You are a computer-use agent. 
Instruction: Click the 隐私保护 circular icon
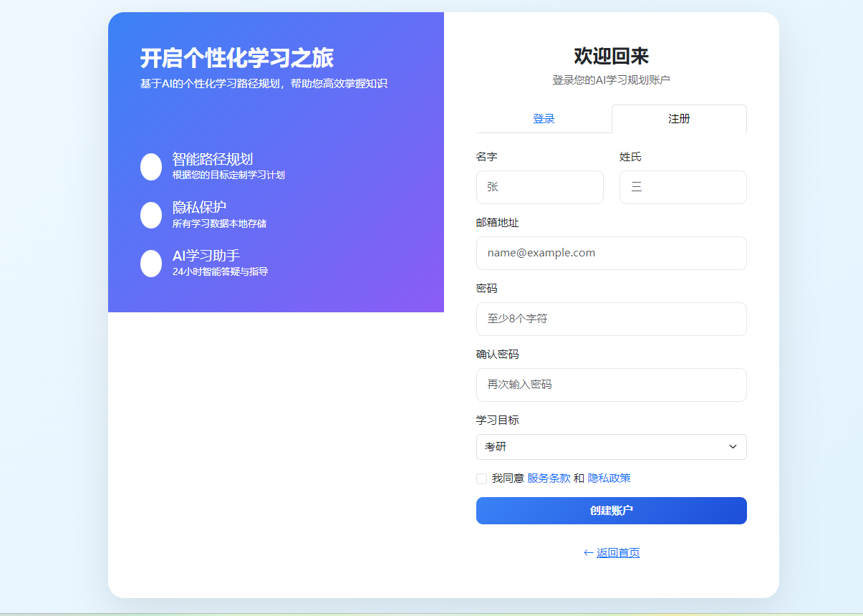[150, 215]
